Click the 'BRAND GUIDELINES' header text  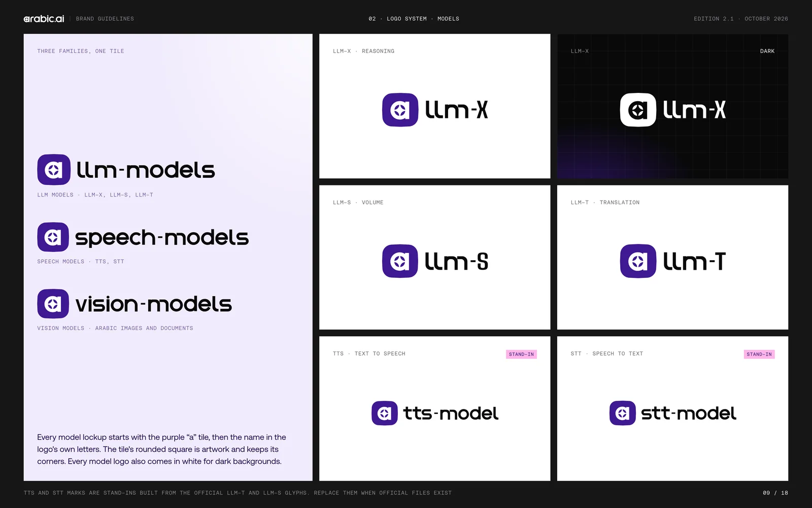[105, 19]
